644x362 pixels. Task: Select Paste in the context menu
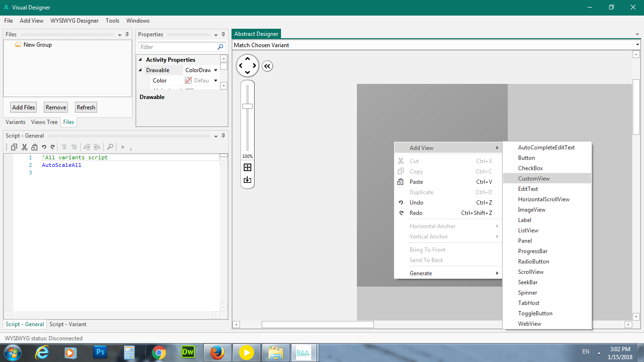416,182
